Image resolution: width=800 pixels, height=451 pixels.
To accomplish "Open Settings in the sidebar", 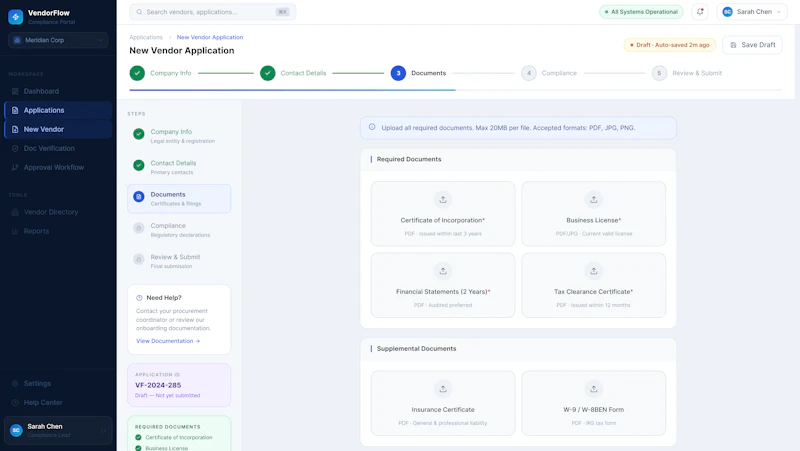I will (58, 383).
